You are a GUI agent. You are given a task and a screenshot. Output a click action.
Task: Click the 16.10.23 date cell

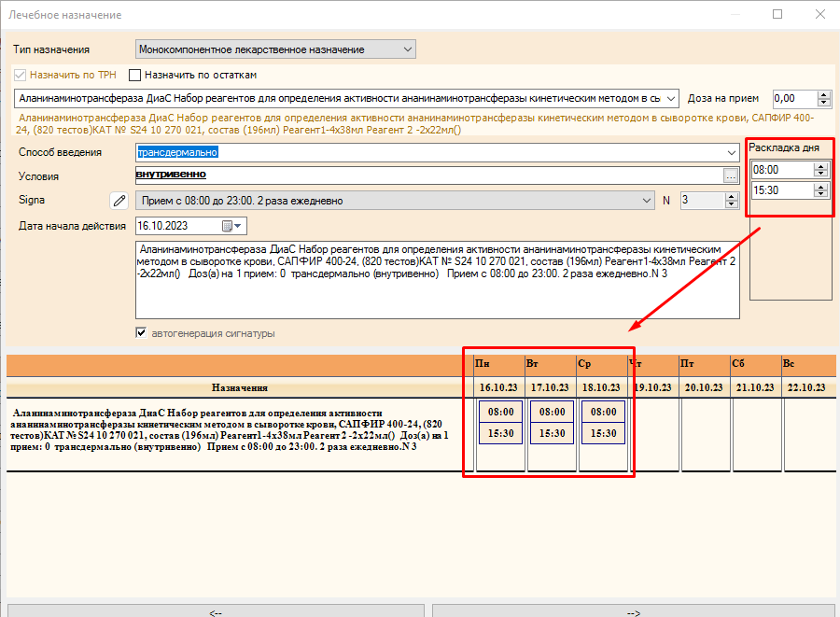point(499,387)
